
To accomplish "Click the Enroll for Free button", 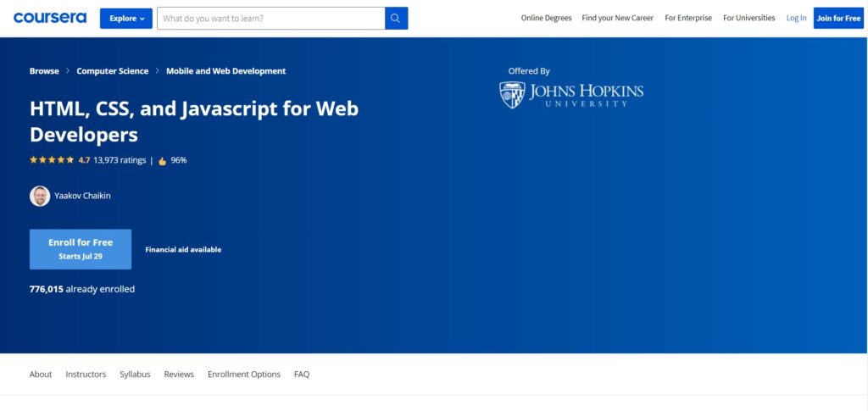I will pyautogui.click(x=81, y=249).
